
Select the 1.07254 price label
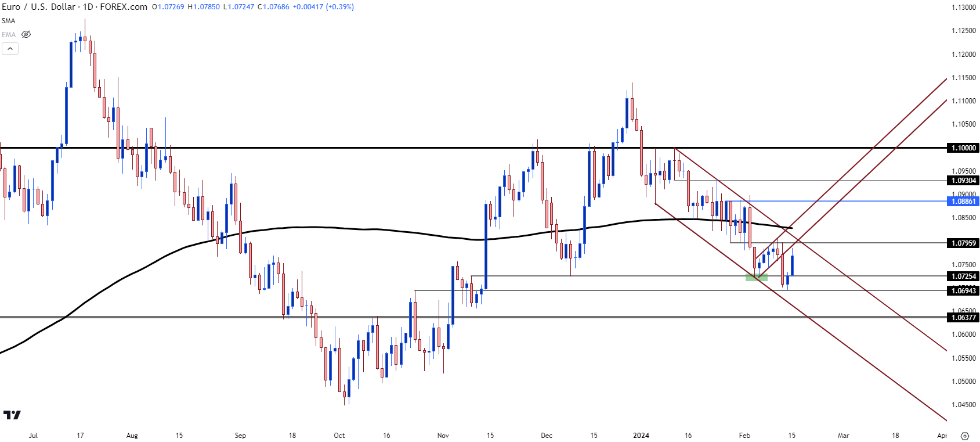point(963,276)
